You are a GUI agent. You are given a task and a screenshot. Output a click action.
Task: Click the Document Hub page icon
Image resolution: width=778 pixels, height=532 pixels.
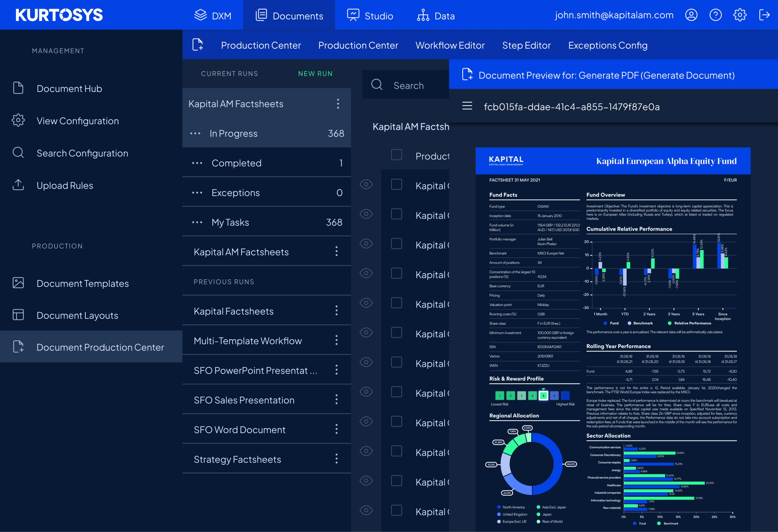pos(18,88)
